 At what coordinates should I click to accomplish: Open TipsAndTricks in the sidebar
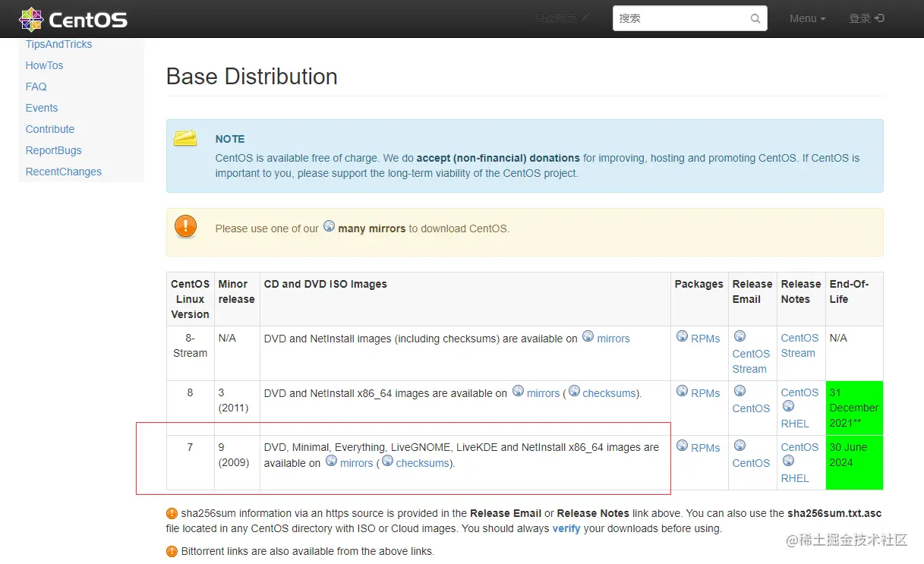click(x=58, y=44)
